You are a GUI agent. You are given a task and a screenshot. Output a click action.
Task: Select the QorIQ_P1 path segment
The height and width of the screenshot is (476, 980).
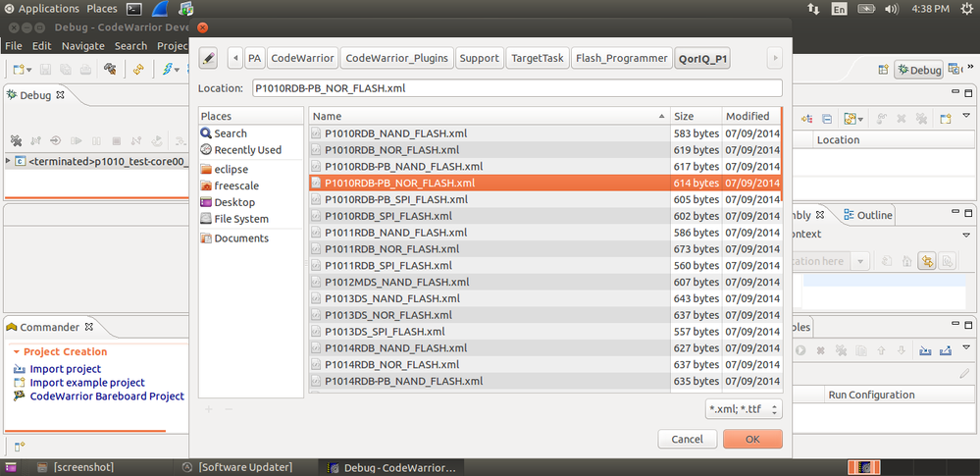[703, 58]
